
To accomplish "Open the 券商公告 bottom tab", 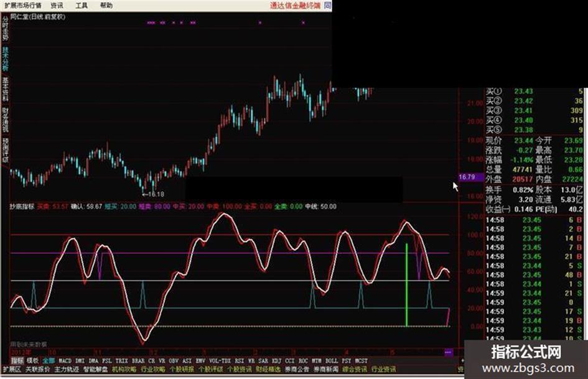I will 297,369.
